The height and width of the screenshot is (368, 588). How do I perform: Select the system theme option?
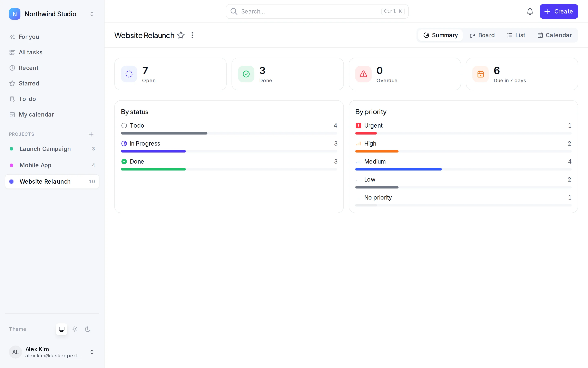[62, 329]
